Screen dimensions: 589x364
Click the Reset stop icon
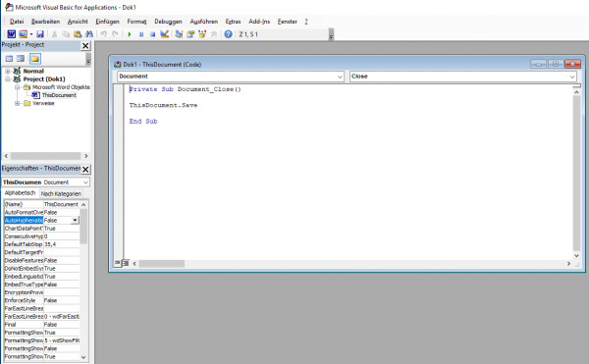[x=152, y=34]
